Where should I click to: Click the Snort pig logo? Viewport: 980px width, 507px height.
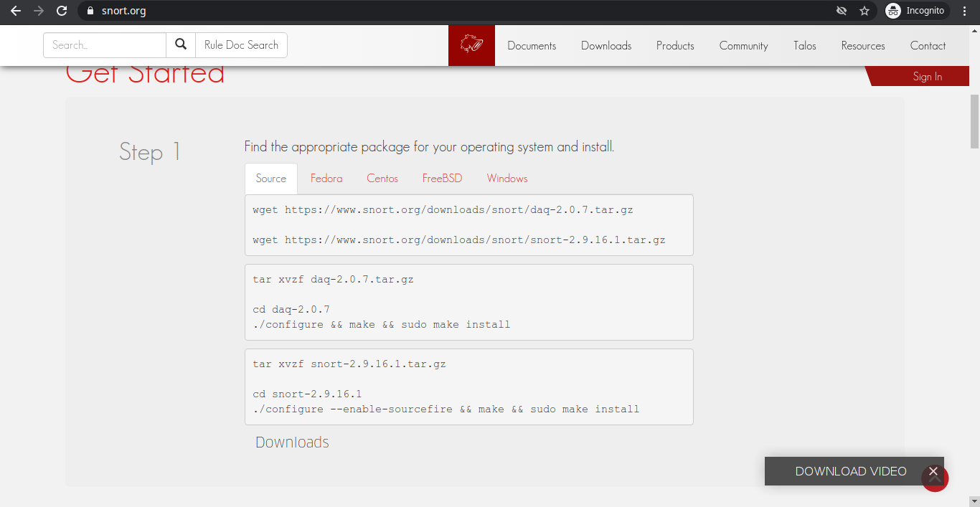click(471, 45)
